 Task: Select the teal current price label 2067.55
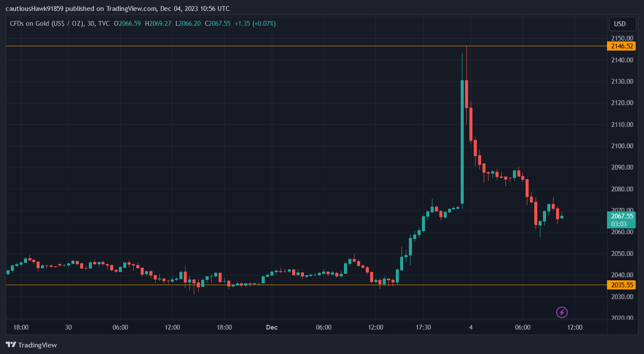click(622, 216)
